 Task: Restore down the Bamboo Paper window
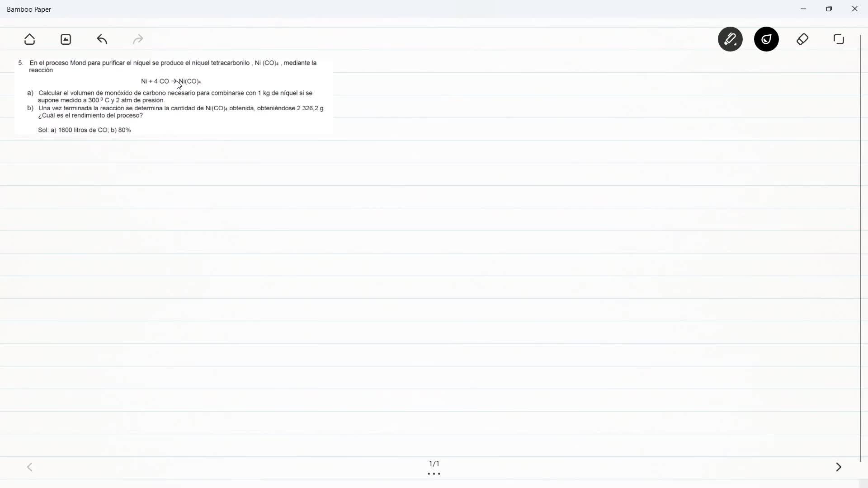pos(829,9)
